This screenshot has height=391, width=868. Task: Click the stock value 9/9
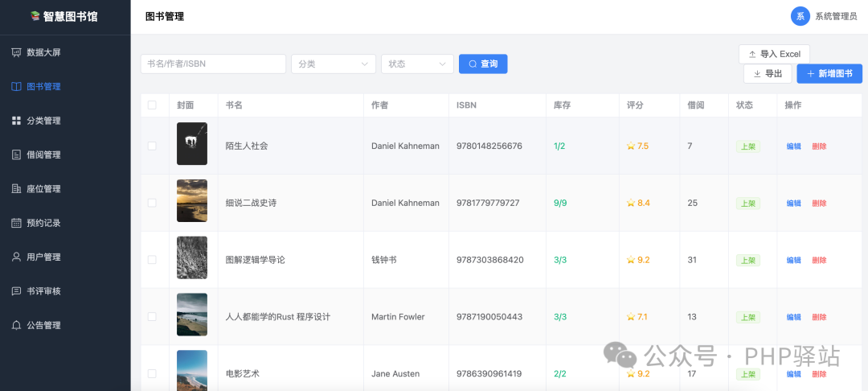coord(560,203)
